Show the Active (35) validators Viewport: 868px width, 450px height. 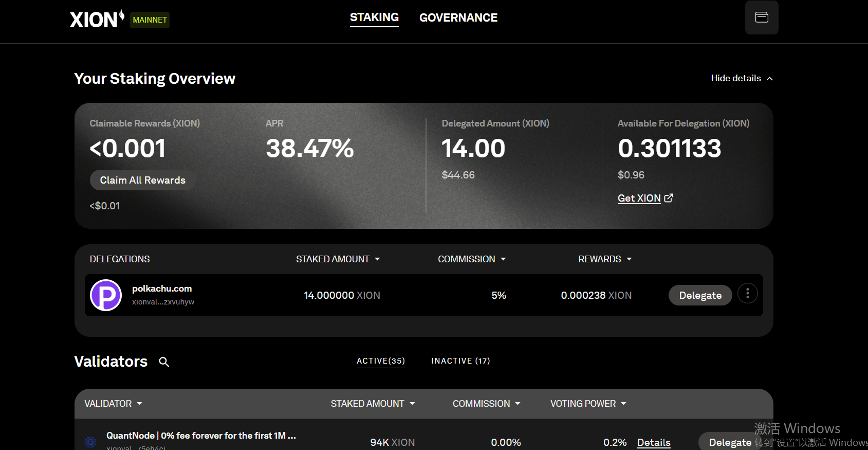click(x=381, y=362)
